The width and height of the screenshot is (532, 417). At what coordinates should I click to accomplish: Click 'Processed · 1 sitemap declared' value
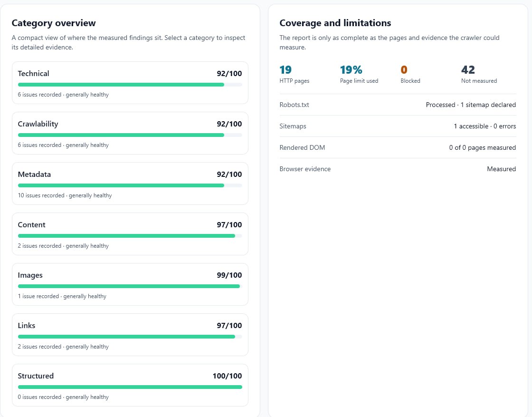(471, 105)
